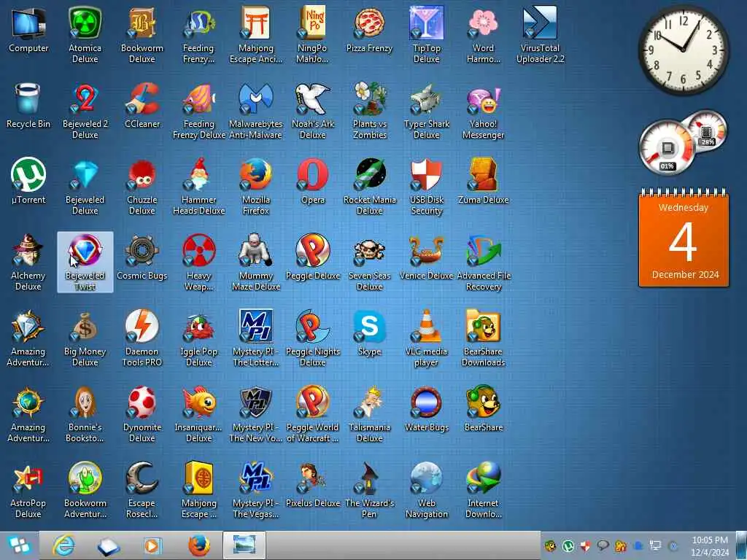
Task: Launch Firefox from the taskbar
Action: [198, 545]
